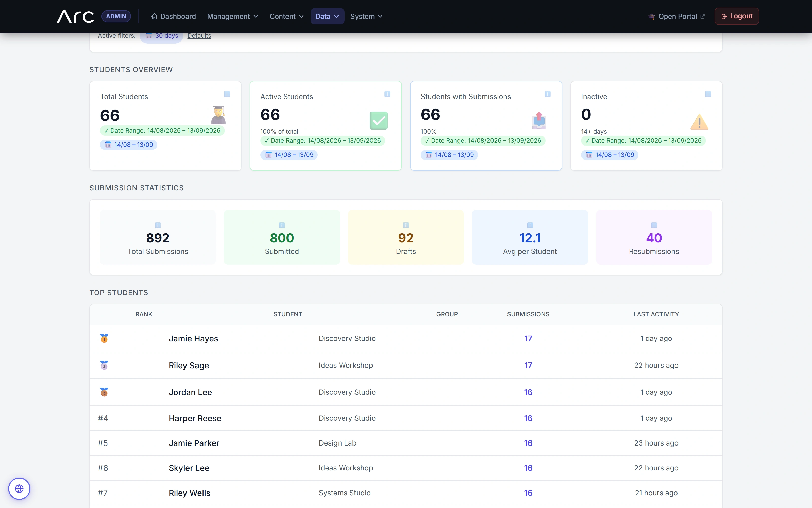Click the info icon on Active Students card
Viewport: 812px width, 508px height.
click(x=387, y=94)
